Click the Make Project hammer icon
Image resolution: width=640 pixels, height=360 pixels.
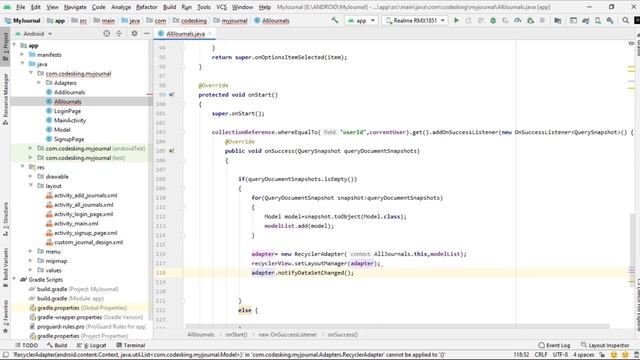335,20
